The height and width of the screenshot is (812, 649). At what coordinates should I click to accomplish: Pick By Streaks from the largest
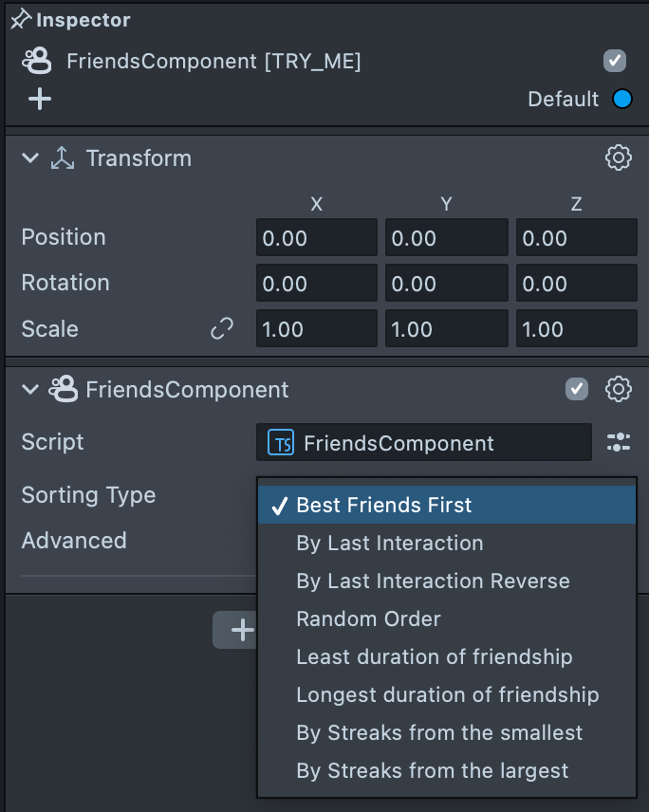point(433,771)
